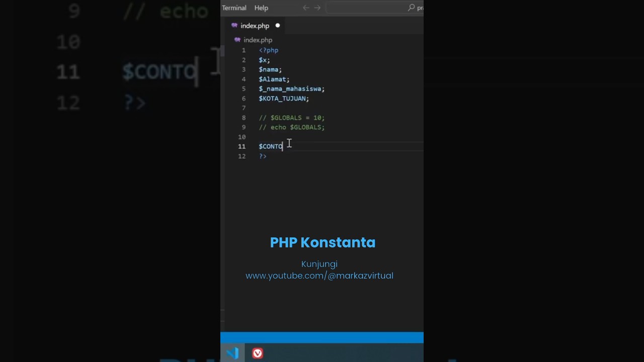Open the Terminal menu
Screen dimensions: 644x362
tap(234, 8)
